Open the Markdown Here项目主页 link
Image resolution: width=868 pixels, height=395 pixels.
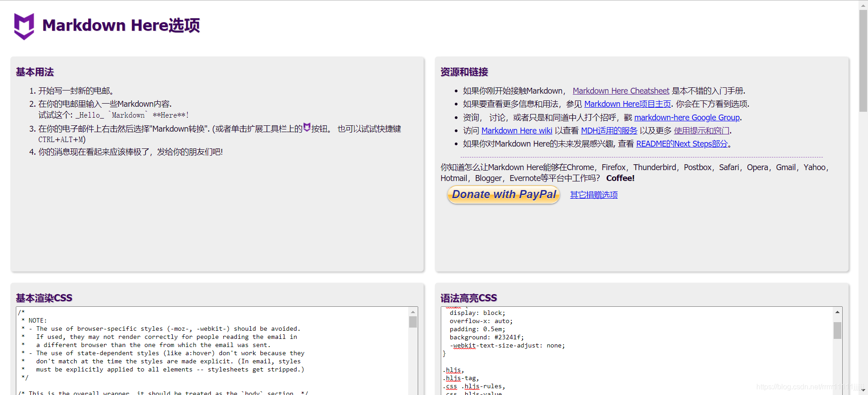[627, 104]
